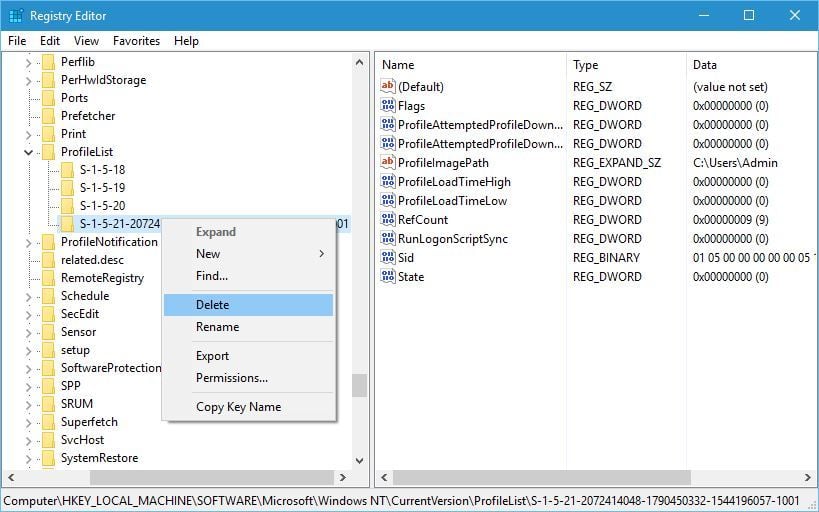Screen dimensions: 819x512
Task: Click the PerHwIdStorage folder icon
Action: tap(49, 80)
